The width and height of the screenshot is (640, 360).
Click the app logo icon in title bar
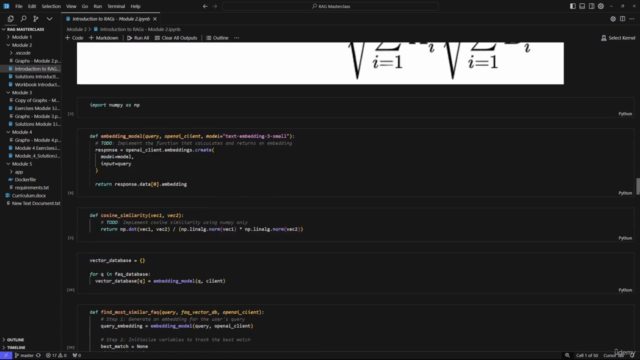tap(6, 6)
